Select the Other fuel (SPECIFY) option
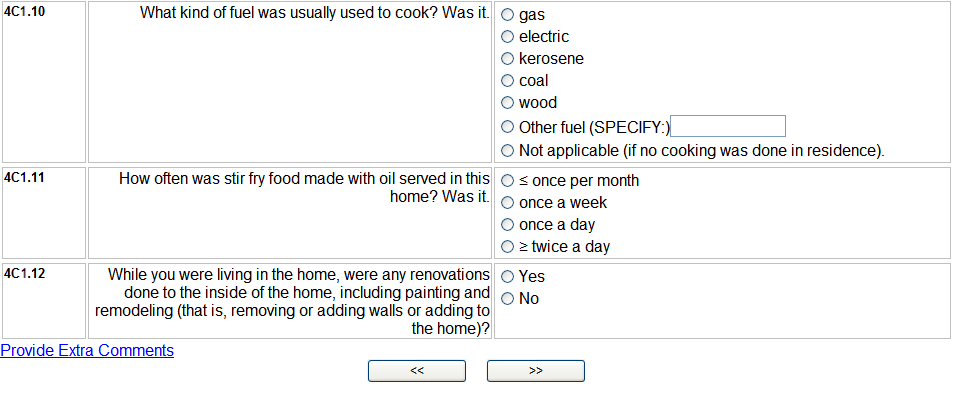Viewport: 958px width, 394px height. pyautogui.click(x=507, y=126)
